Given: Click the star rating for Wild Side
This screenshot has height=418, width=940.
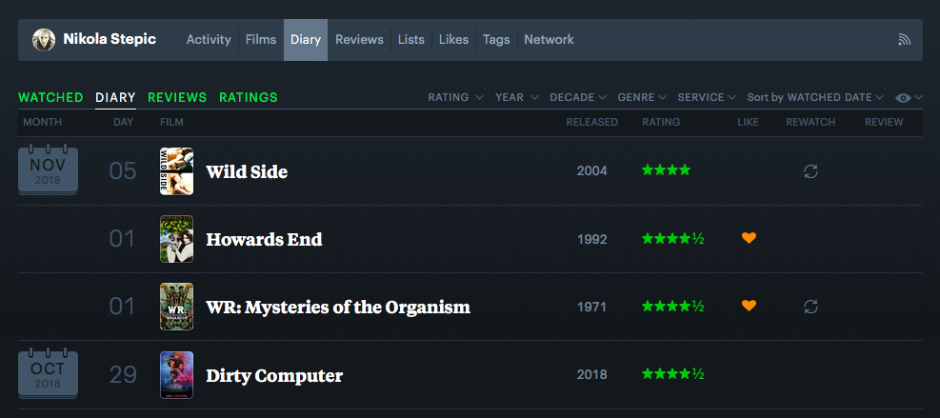Looking at the screenshot, I should 666,171.
